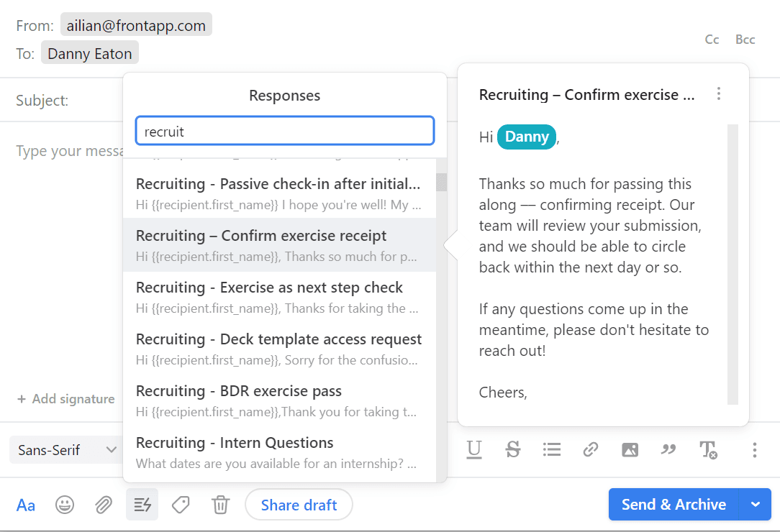The image size is (780, 532).
Task: Insert a hyperlink
Action: (591, 449)
